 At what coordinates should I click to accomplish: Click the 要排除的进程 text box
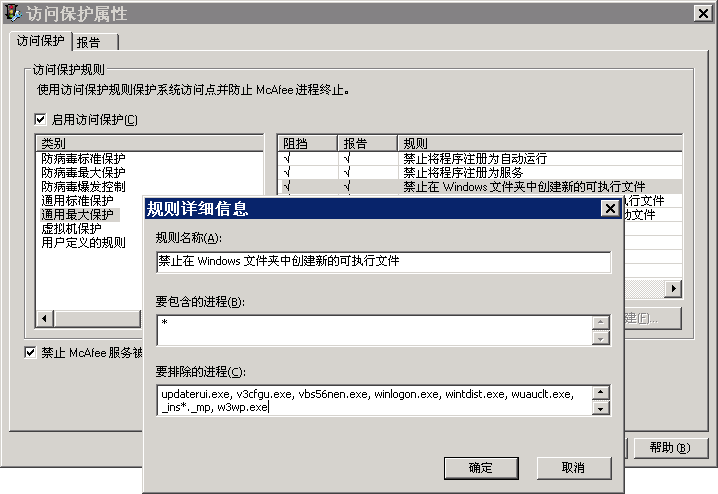[x=374, y=400]
